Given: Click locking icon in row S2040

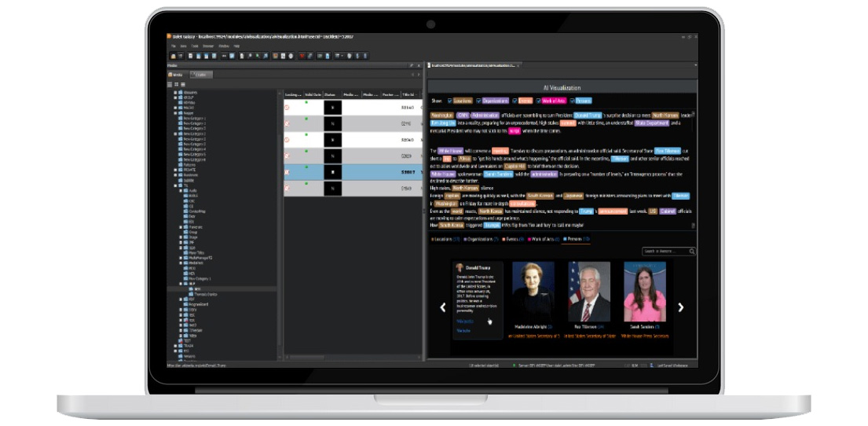Looking at the screenshot, I should [x=287, y=140].
